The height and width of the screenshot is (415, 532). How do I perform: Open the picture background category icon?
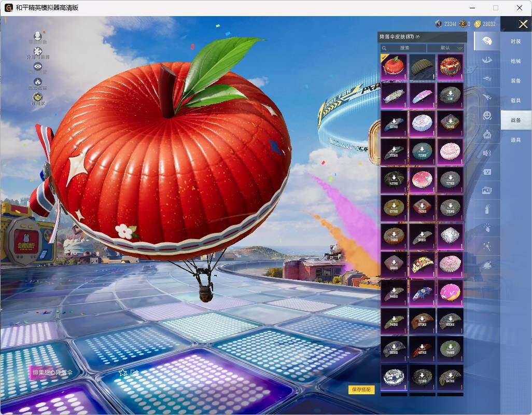click(x=487, y=190)
